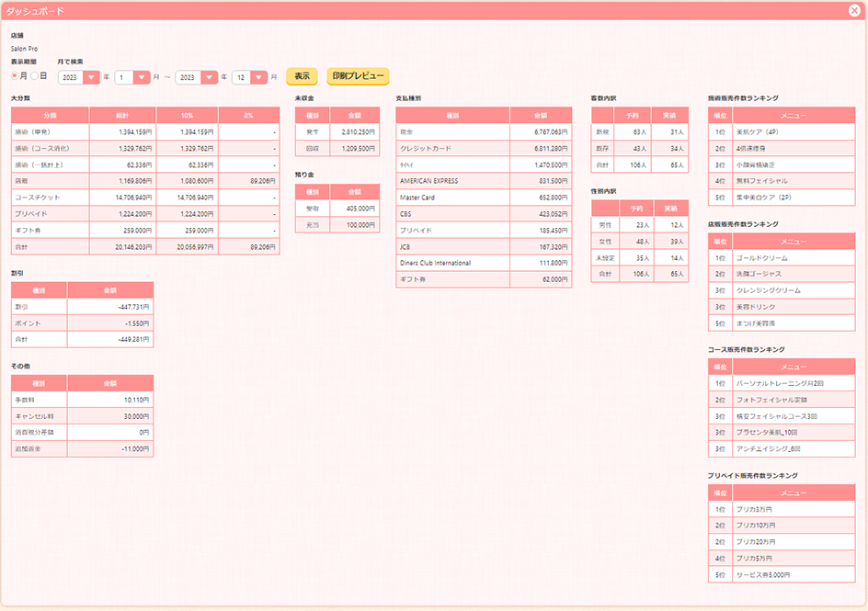Image resolution: width=868 pixels, height=611 pixels.
Task: Click the 10% column header in 大分類 table
Action: click(187, 116)
